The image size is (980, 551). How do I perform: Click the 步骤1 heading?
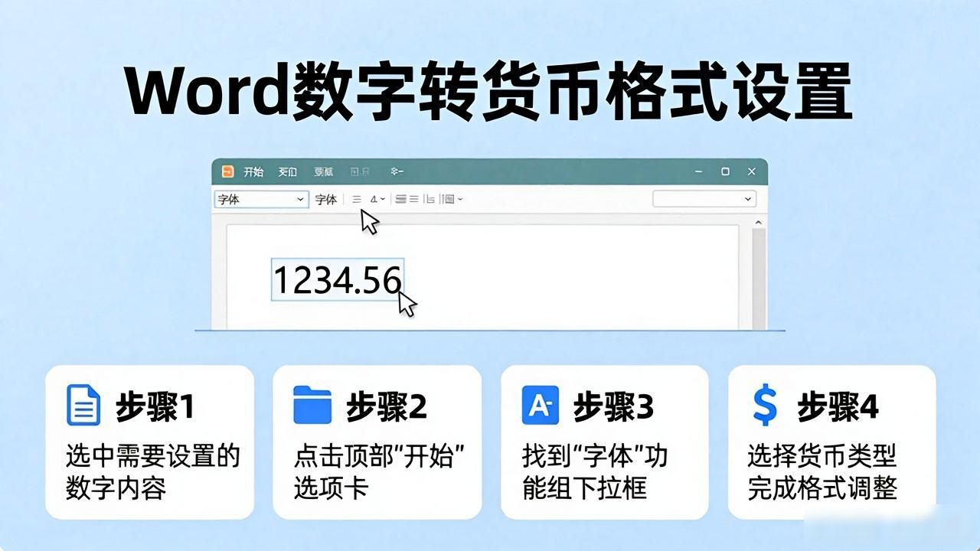pos(155,406)
